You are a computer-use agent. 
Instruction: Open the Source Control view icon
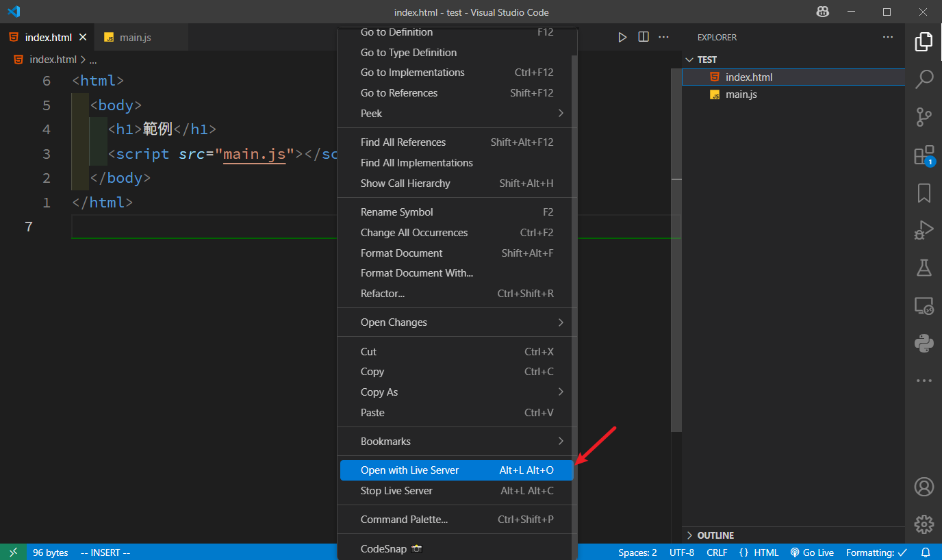[x=924, y=117]
